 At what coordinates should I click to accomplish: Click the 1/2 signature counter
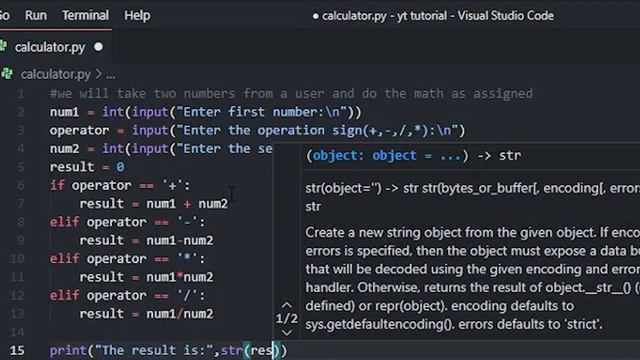click(x=287, y=318)
